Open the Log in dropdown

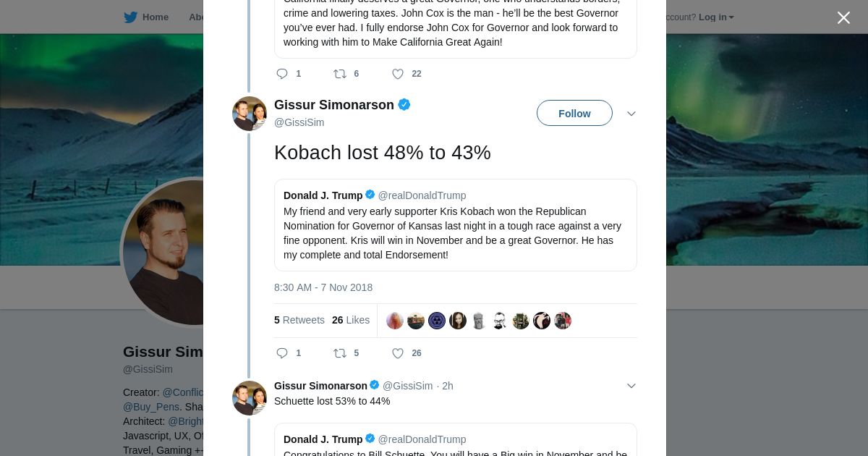[x=716, y=17]
